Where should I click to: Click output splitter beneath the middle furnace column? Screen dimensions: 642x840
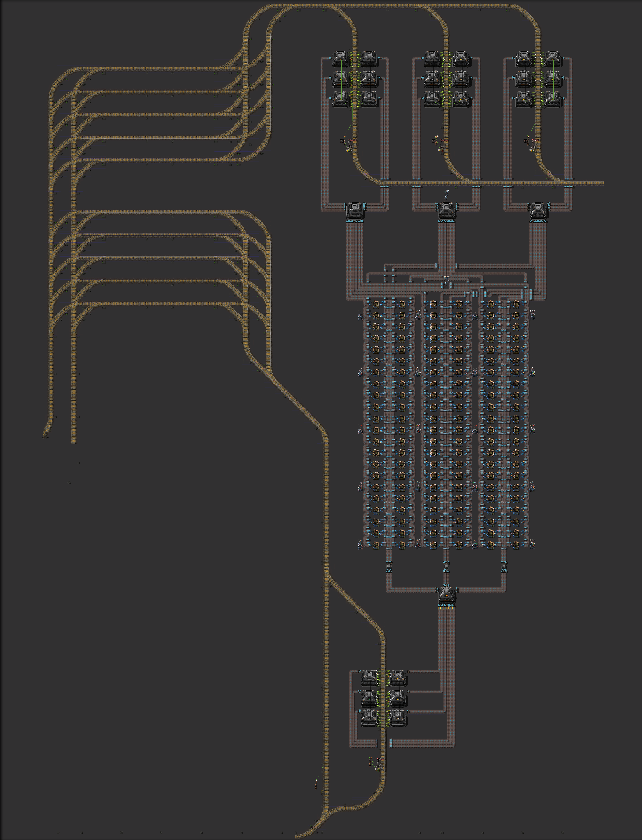(447, 567)
